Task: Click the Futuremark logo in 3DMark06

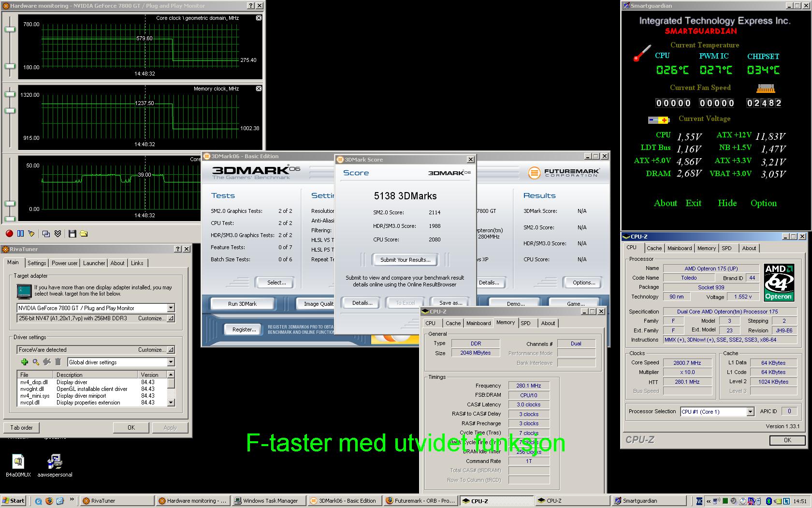Action: click(x=564, y=172)
